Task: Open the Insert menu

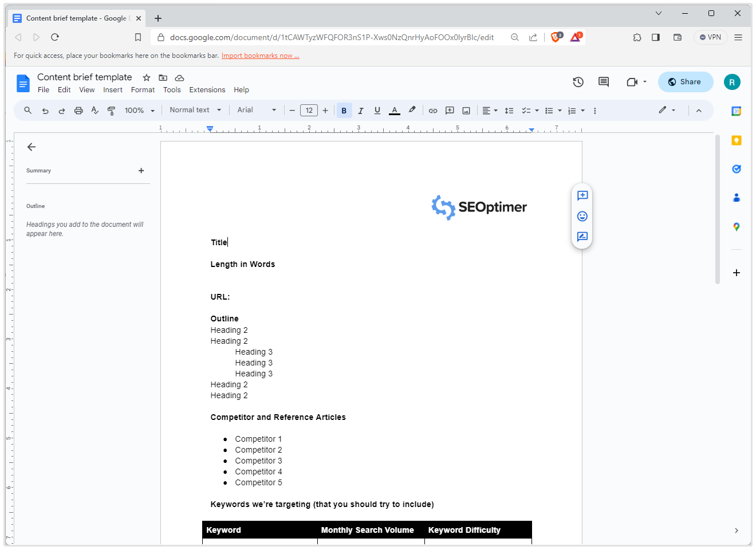Action: (x=113, y=89)
